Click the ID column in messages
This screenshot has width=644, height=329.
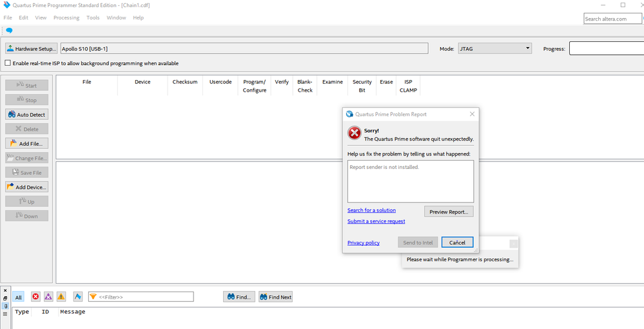[x=45, y=312]
